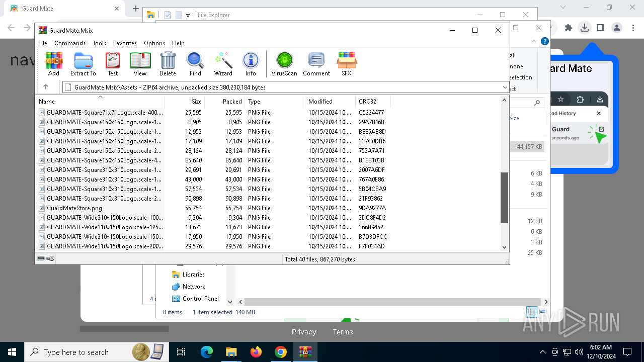Open File Explorer quick access toolbar dropdown
Screen dimensions: 644x362
pyautogui.click(x=188, y=15)
